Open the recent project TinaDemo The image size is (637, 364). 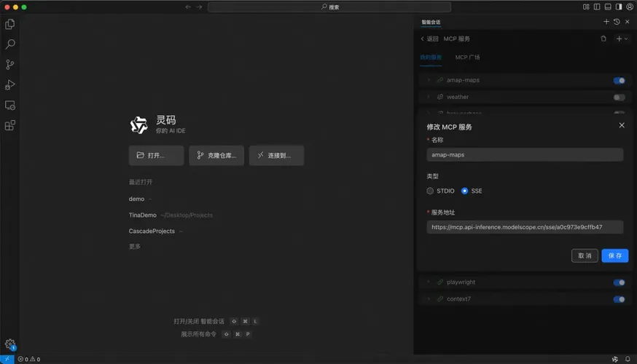tap(143, 215)
